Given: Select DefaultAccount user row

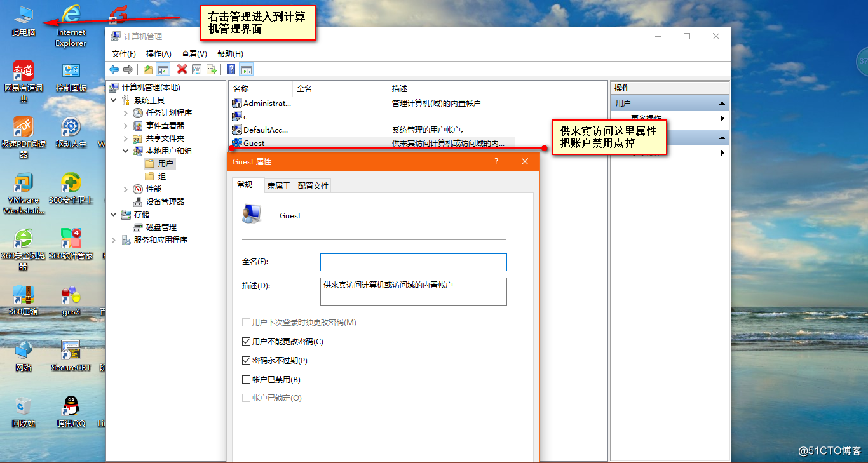Looking at the screenshot, I should click(372, 130).
